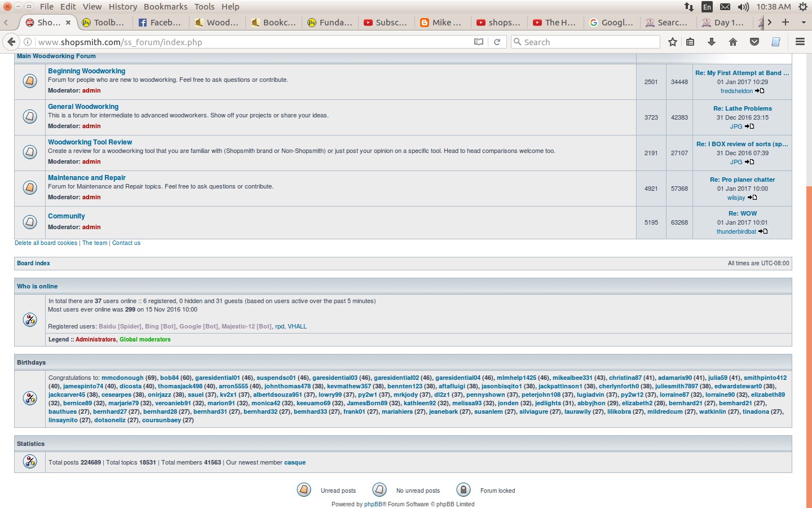812x508 pixels.
Task: Open the phpBB link in the footer
Action: 373,504
